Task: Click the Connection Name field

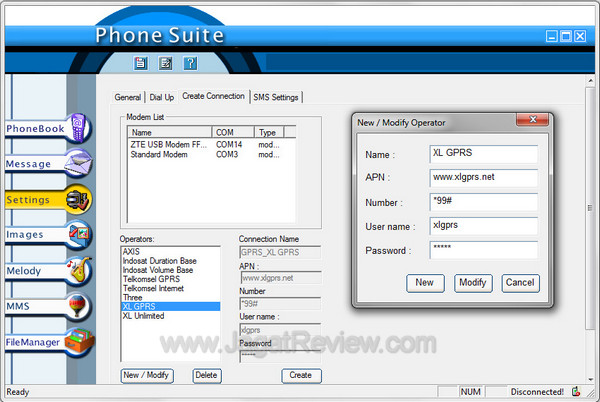Action: point(280,252)
